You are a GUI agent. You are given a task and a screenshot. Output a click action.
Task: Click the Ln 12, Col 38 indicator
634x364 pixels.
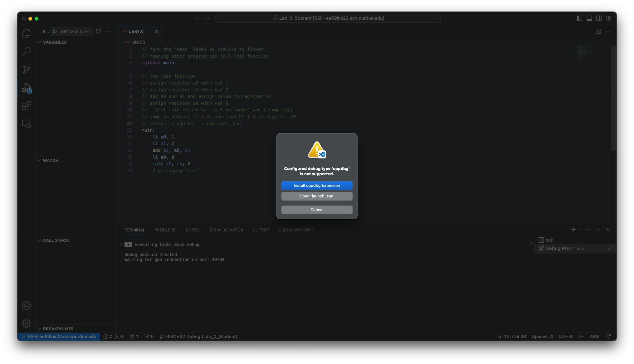pos(511,337)
